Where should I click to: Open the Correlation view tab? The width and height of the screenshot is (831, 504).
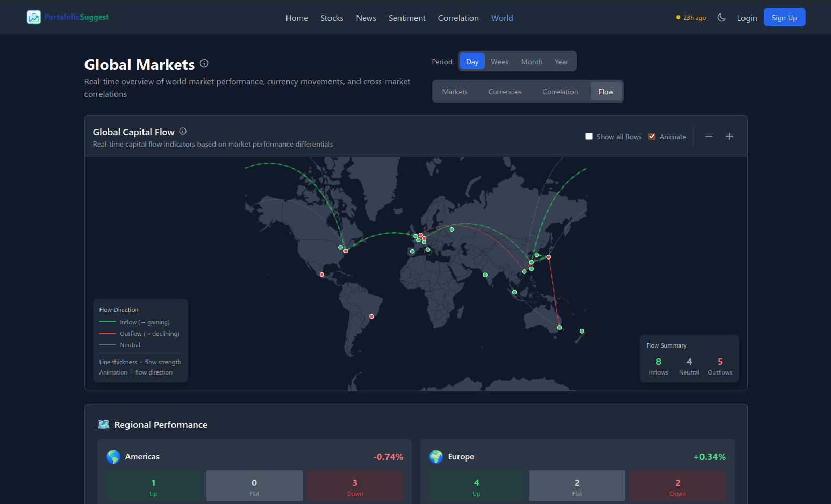pos(560,92)
